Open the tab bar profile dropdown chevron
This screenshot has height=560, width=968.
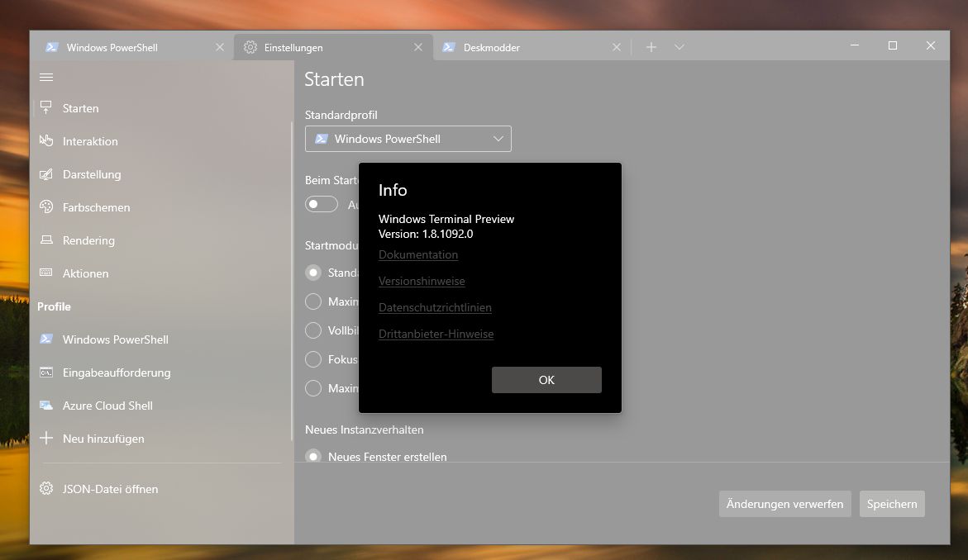tap(679, 47)
